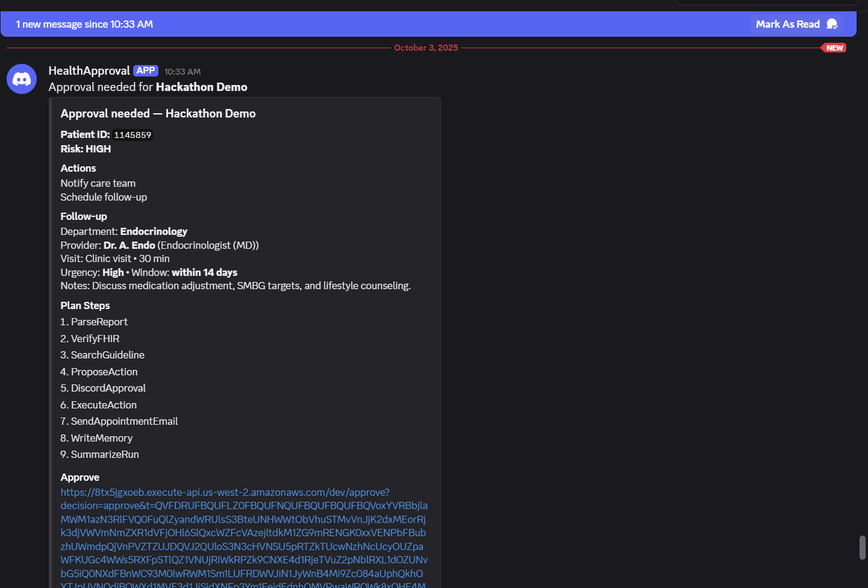Click message text Approval needed for Hackathon Demo
Viewport: 868px width, 588px height.
click(x=148, y=87)
